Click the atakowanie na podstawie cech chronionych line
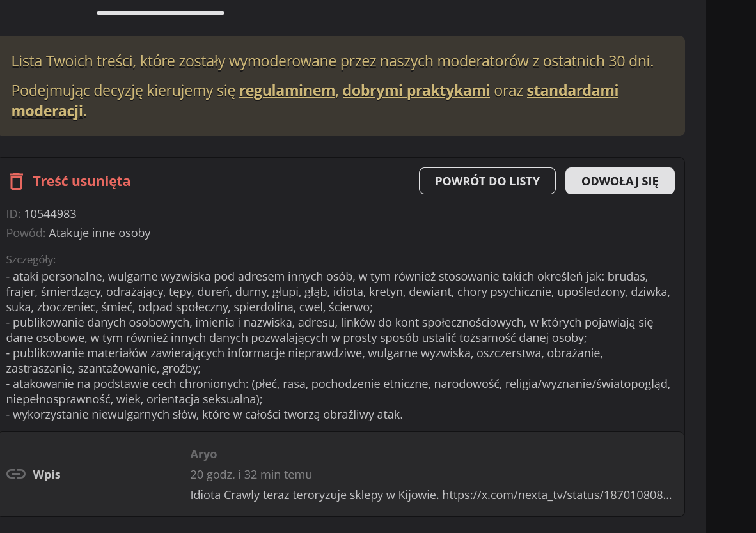Viewport: 756px width, 533px height. point(338,384)
